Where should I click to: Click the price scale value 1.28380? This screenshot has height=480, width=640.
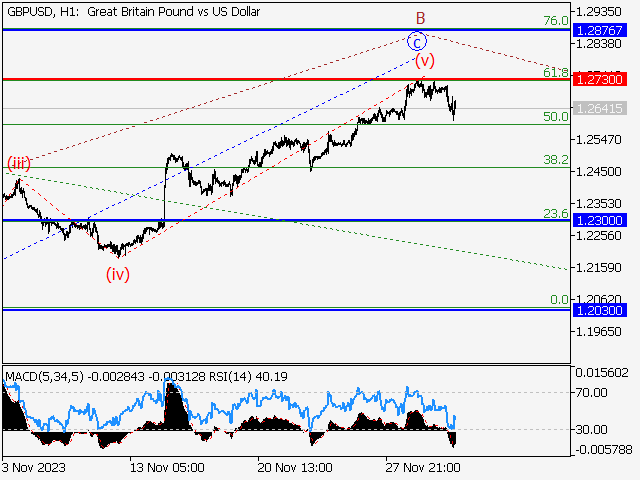click(x=598, y=44)
